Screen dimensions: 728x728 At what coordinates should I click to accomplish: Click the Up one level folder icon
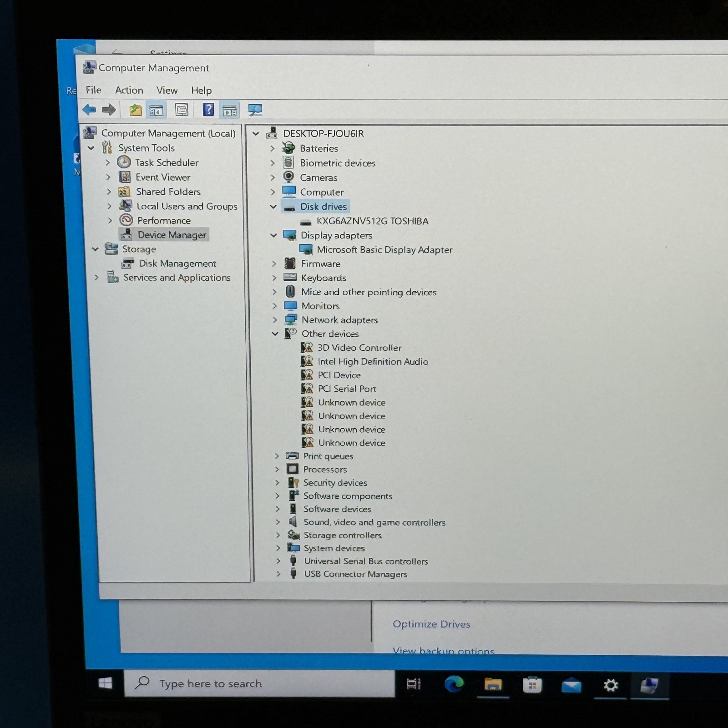[x=136, y=110]
